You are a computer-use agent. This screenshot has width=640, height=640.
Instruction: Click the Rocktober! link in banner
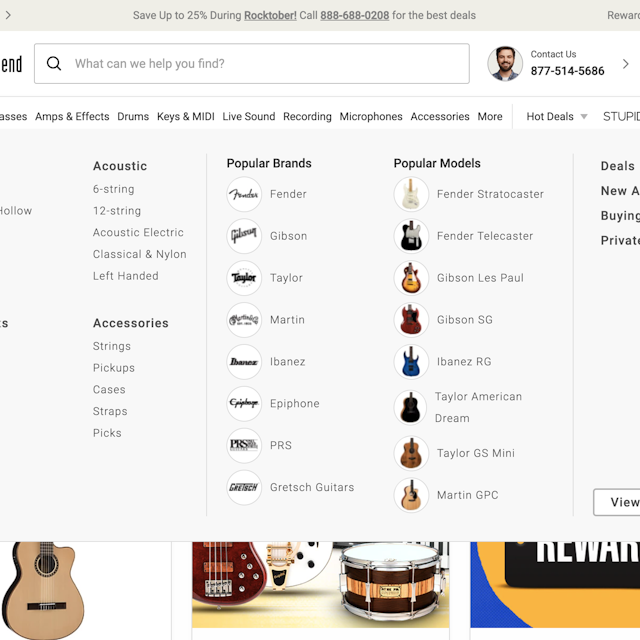[270, 16]
